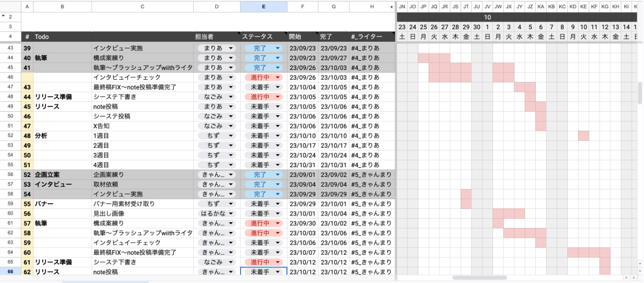Open status dropdown for インタビュー実施 in row 43
Image resolution: width=644 pixels, height=283 pixels.
[x=278, y=48]
